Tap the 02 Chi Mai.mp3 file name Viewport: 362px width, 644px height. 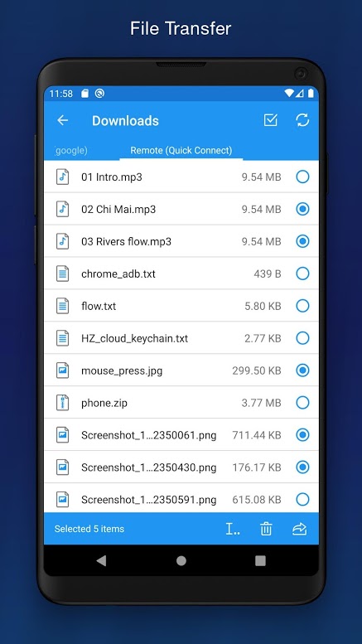point(118,209)
